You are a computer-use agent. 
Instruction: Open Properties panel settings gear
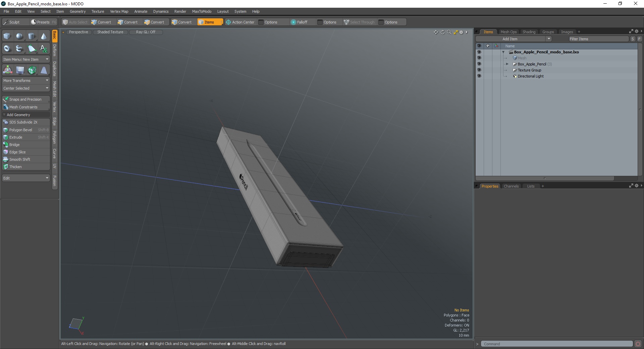pos(637,186)
